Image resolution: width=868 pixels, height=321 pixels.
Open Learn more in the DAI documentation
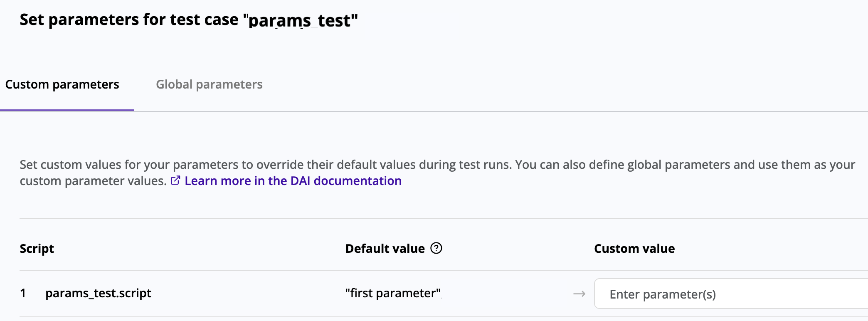293,180
